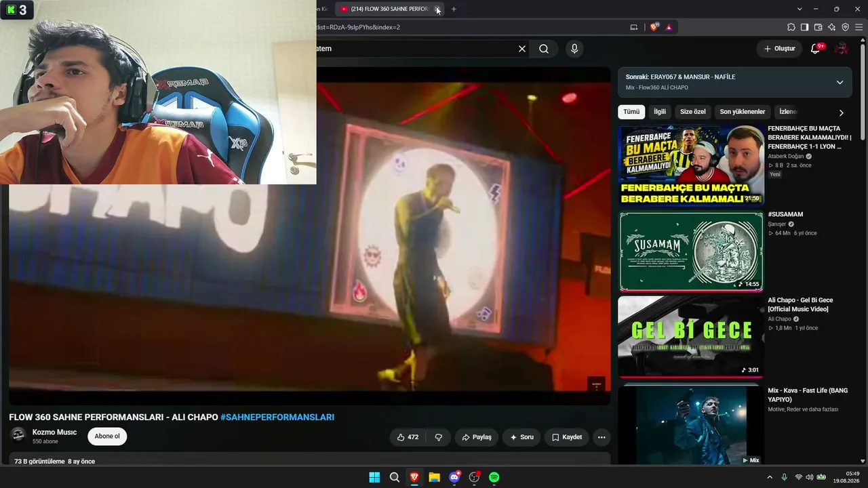Open Windows taskbar search
Viewport: 868px width, 488px height.
click(395, 477)
